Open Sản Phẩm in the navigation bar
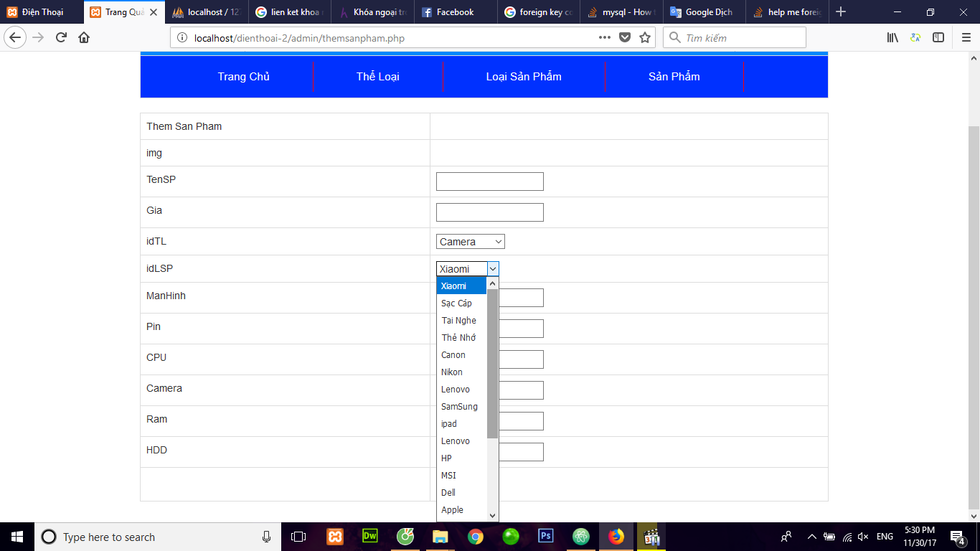 point(674,77)
